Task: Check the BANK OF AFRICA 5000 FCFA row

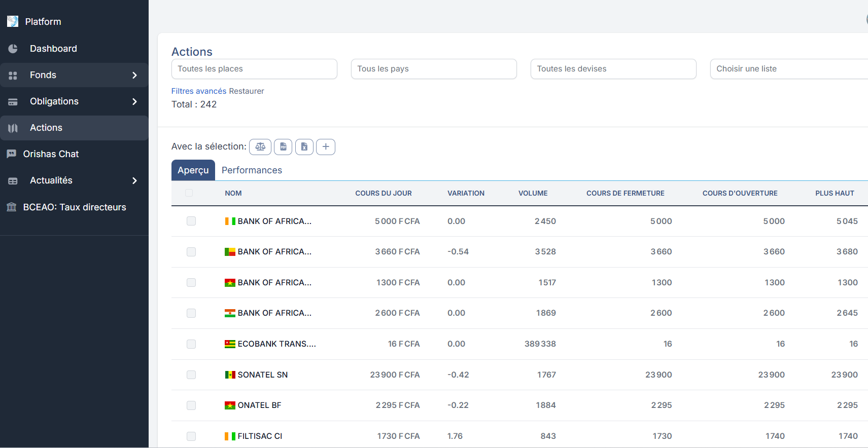Action: [191, 221]
